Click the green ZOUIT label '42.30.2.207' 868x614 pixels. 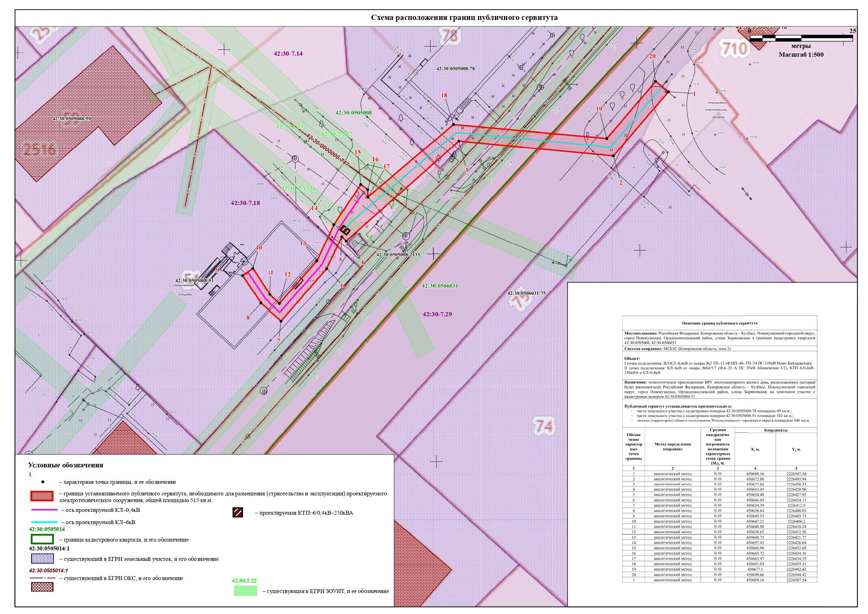coord(336,134)
